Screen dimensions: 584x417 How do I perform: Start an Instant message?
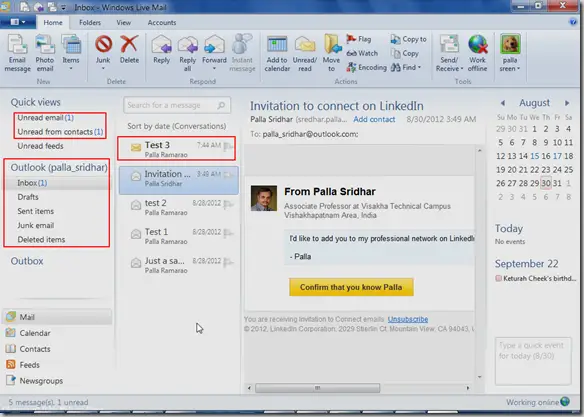(x=242, y=53)
